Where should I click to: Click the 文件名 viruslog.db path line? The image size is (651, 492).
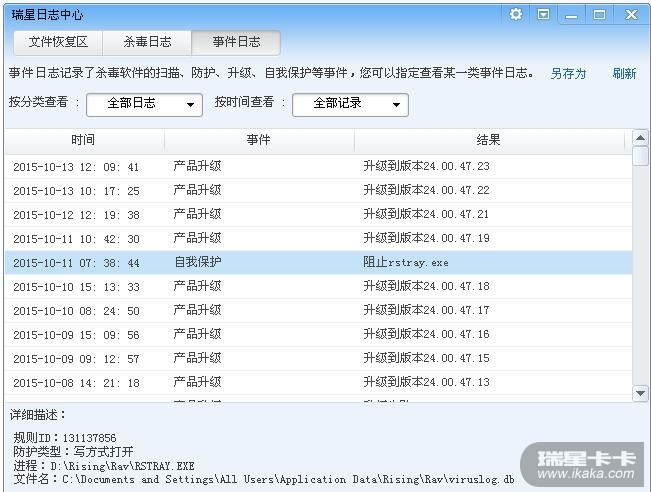pyautogui.click(x=264, y=480)
